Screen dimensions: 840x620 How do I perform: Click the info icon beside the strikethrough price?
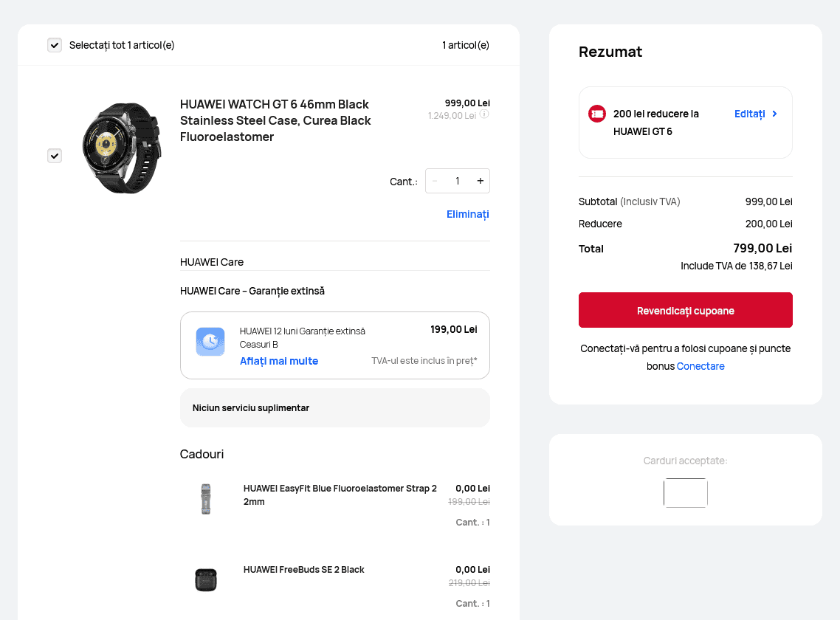(x=484, y=114)
